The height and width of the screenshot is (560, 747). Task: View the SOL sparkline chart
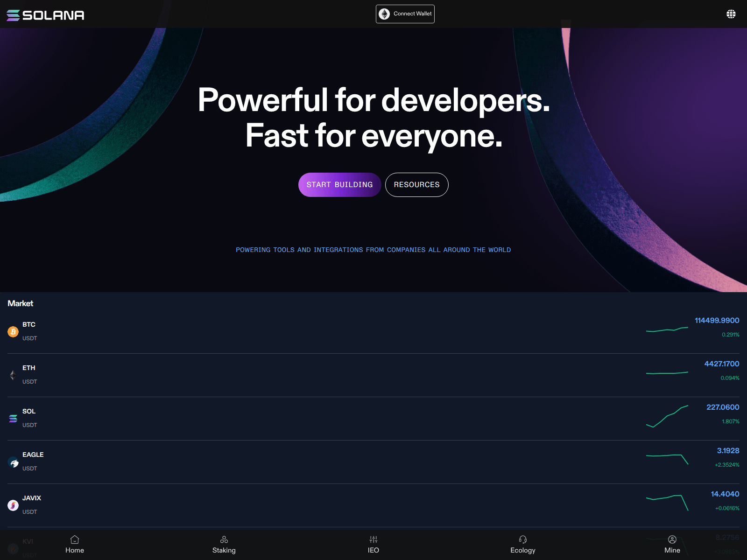pyautogui.click(x=667, y=416)
